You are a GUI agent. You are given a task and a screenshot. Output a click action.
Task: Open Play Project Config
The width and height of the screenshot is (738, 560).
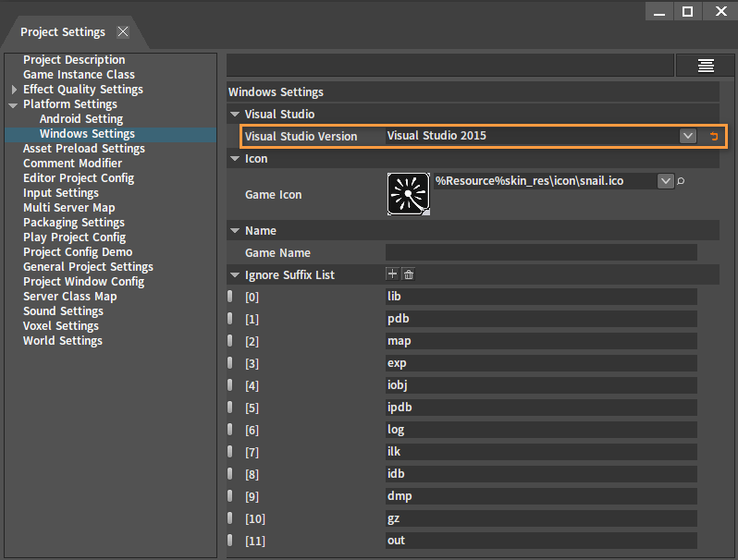[74, 237]
